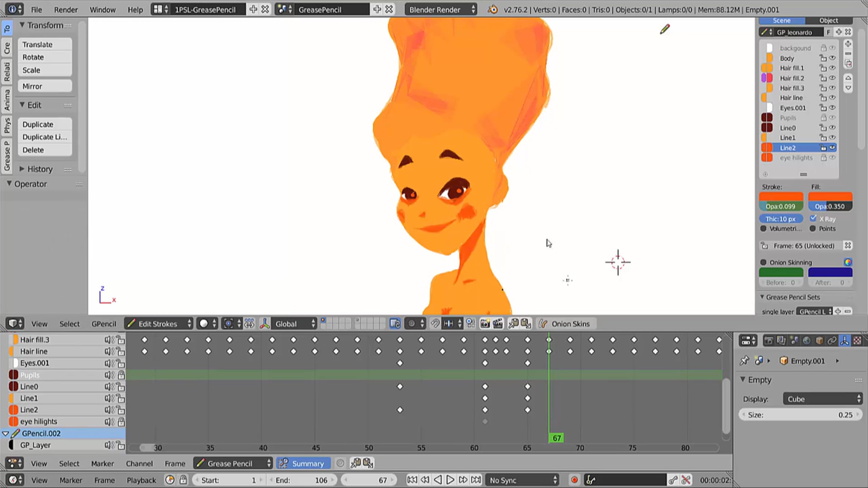The width and height of the screenshot is (868, 488).
Task: Toggle the Summary button in dope sheet
Action: click(x=303, y=463)
